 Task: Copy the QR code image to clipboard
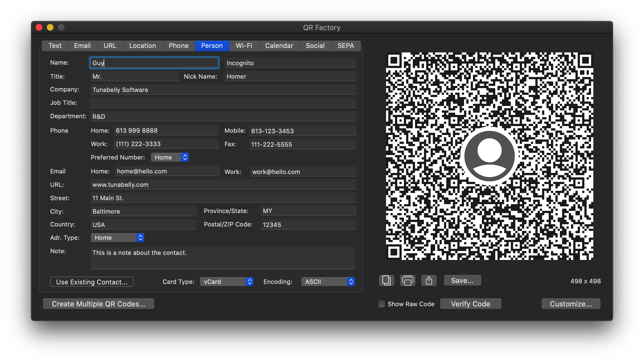386,281
